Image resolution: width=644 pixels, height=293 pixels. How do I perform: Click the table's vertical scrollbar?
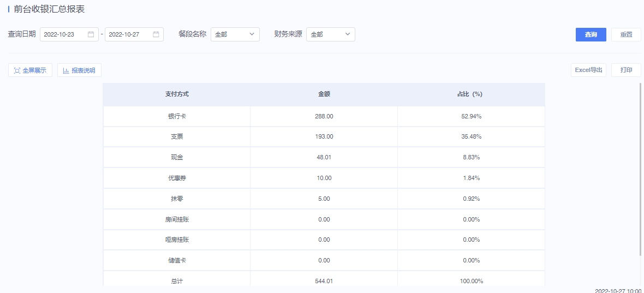(640, 168)
